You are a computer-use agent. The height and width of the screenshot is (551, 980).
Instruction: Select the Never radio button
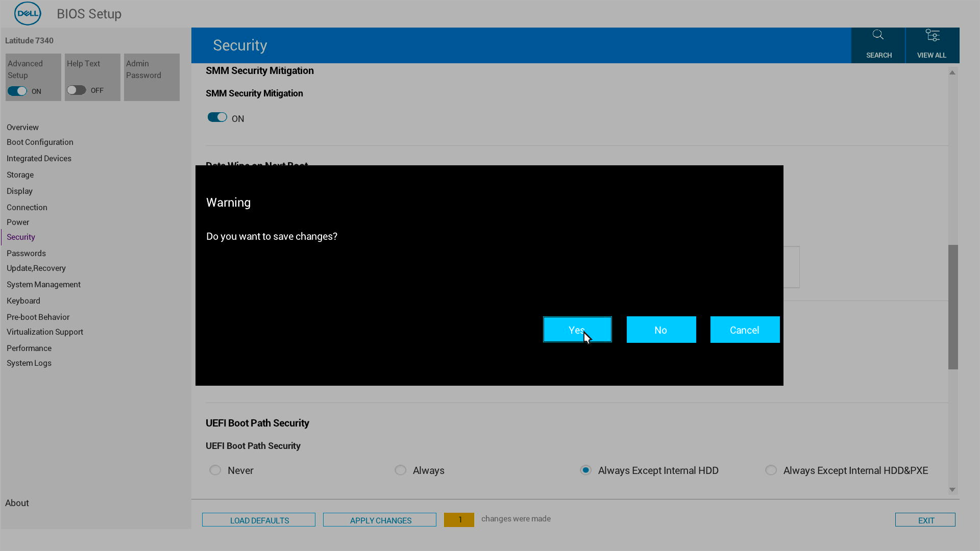click(x=215, y=470)
